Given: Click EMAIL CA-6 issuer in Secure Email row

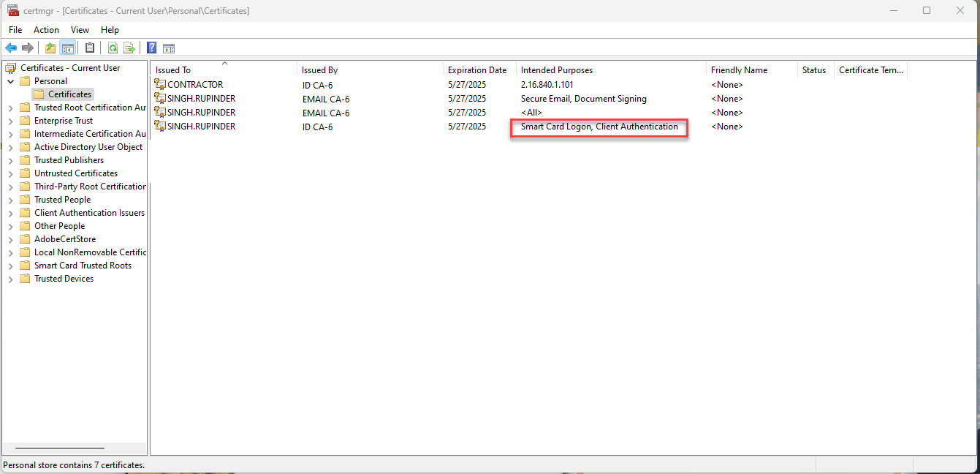Looking at the screenshot, I should click(326, 99).
